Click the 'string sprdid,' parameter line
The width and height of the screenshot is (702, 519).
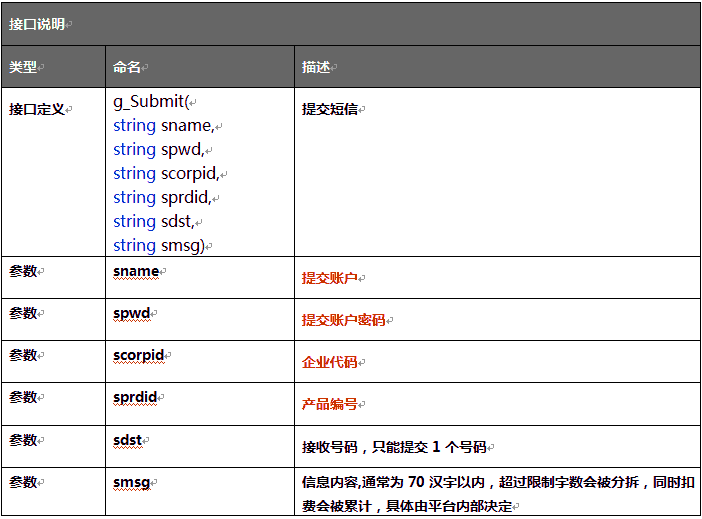point(164,198)
